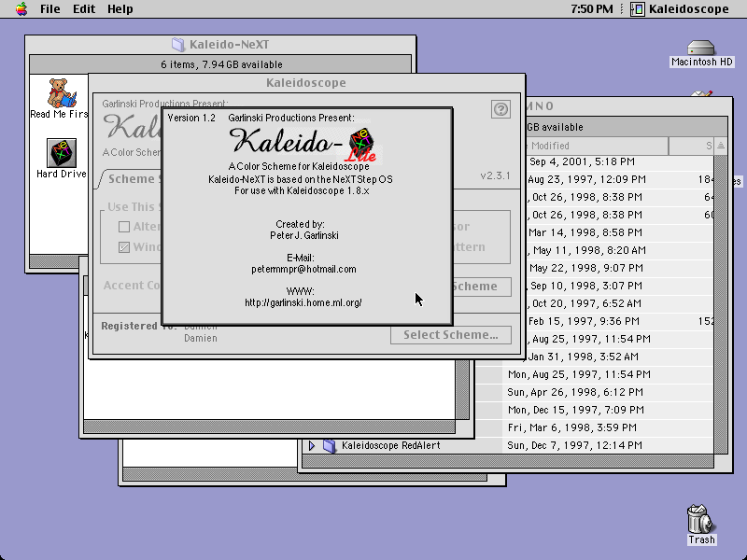This screenshot has height=560, width=747.
Task: Uncheck the 'Wind' checkbox in Kaleidoscope
Action: tap(124, 247)
